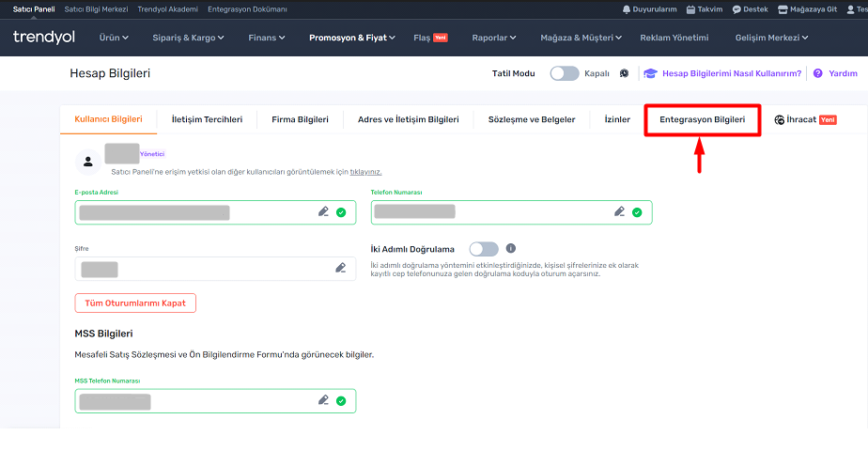868x466 pixels.
Task: Click the Trendyol logo
Action: click(44, 37)
